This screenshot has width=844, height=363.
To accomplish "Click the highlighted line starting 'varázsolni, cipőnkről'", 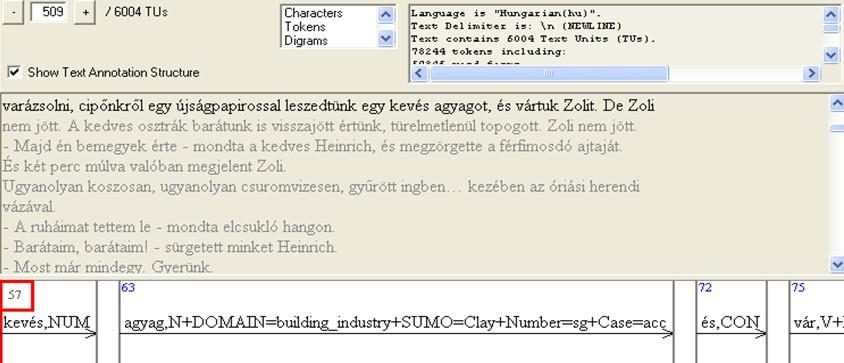I will (x=328, y=107).
